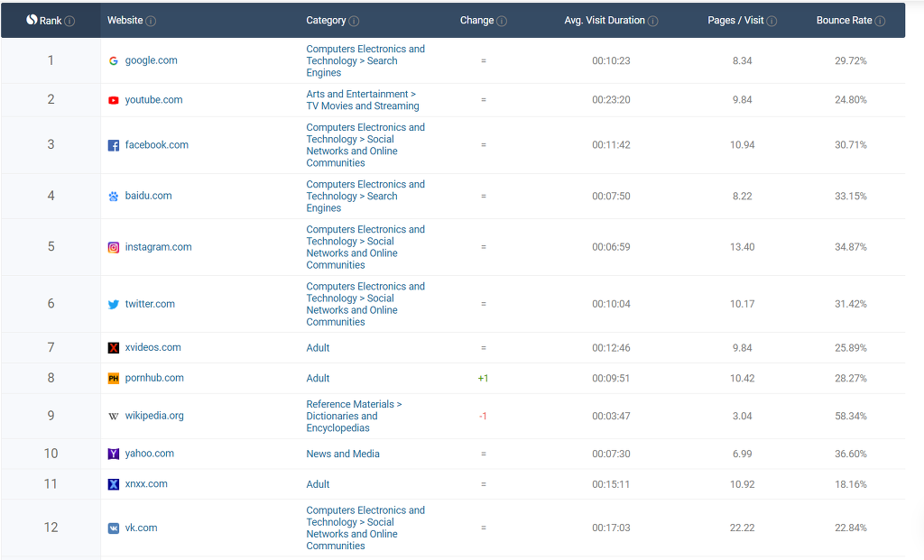Open baidu.com's Search Engines category link
The height and width of the screenshot is (560, 924).
click(365, 196)
